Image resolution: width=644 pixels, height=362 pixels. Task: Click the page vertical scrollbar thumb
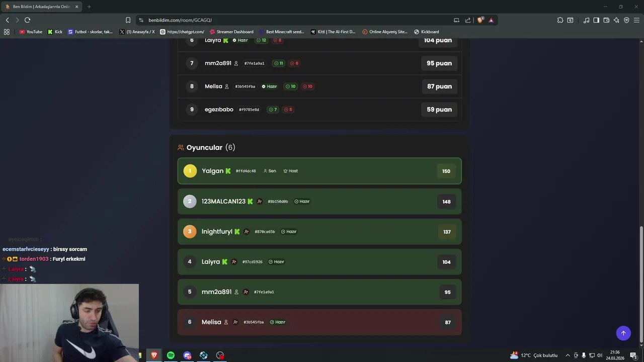point(641,284)
